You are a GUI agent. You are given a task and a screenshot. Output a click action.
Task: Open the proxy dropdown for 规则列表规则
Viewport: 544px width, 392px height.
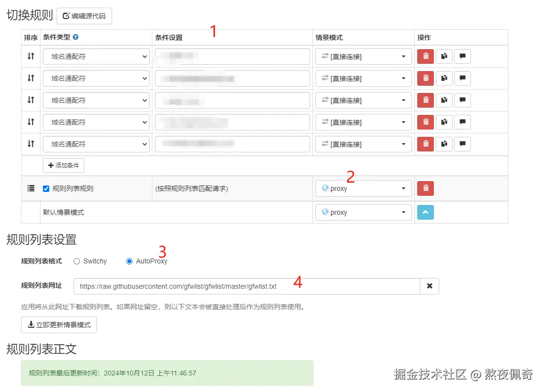click(363, 188)
